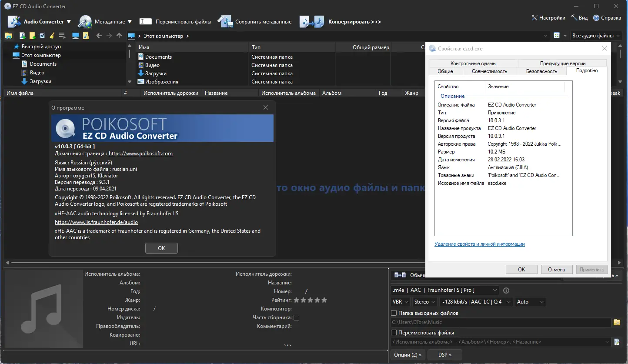Click the Convert (Конвертировать) toolbar icon
This screenshot has width=628, height=364.
(312, 21)
